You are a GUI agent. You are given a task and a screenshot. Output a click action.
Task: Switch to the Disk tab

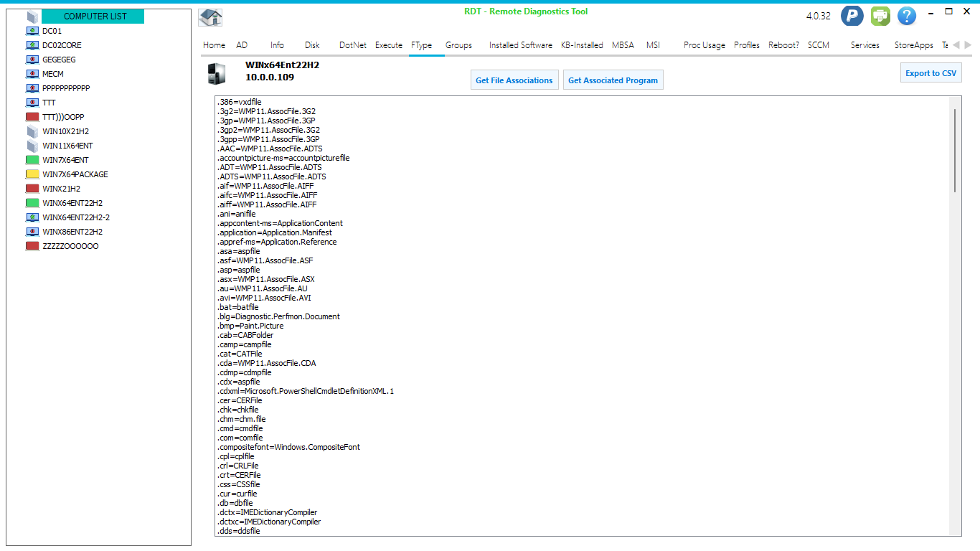coord(312,45)
